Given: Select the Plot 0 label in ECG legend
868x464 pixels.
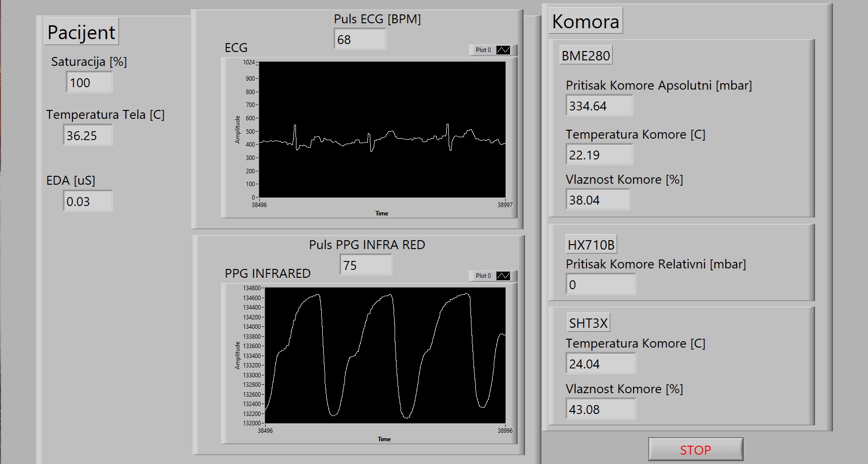Looking at the screenshot, I should 483,50.
